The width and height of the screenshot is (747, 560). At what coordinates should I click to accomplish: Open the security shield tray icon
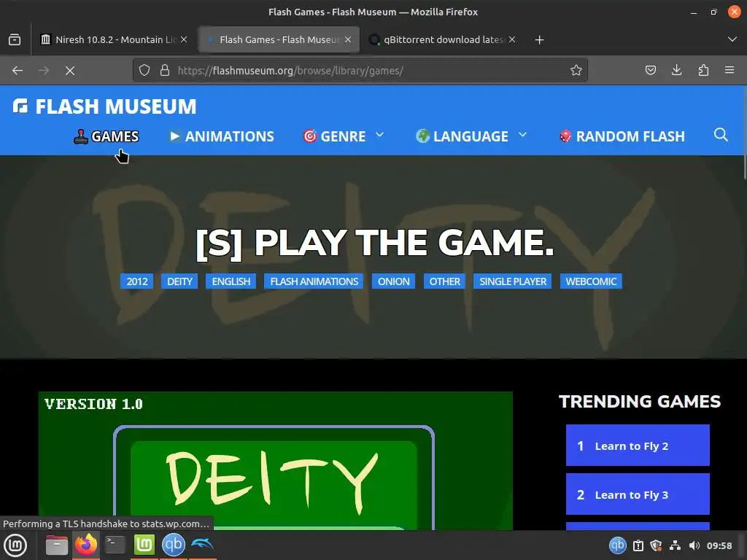click(x=656, y=545)
